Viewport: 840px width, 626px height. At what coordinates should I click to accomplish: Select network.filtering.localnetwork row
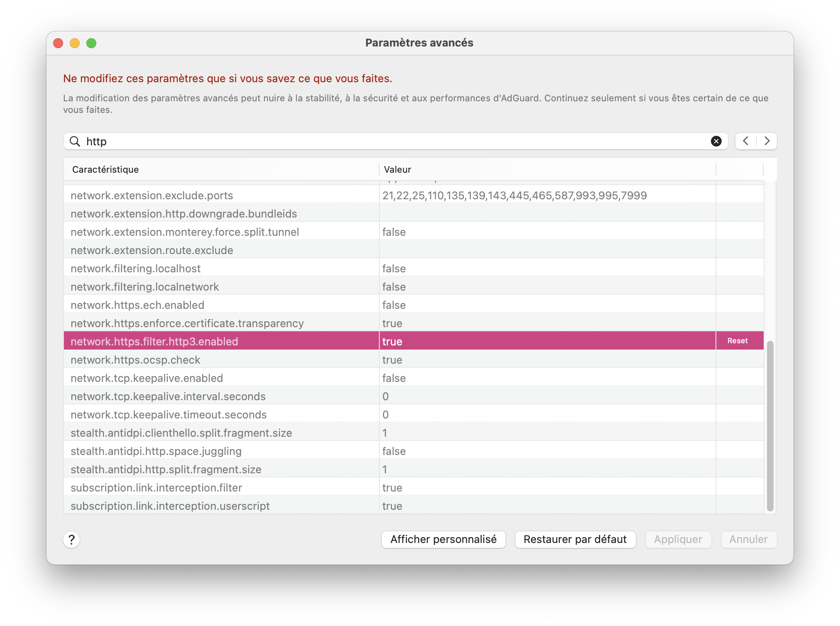pyautogui.click(x=414, y=287)
